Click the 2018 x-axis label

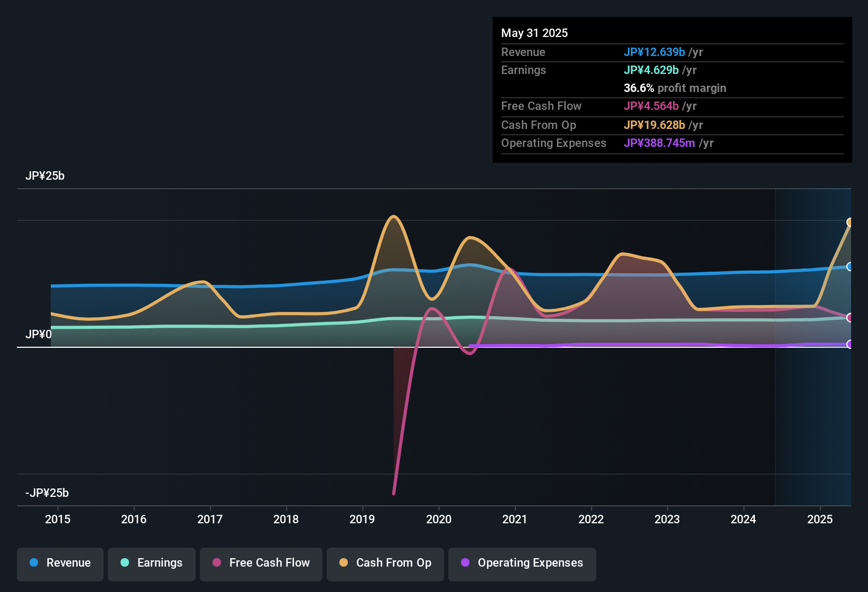(286, 519)
